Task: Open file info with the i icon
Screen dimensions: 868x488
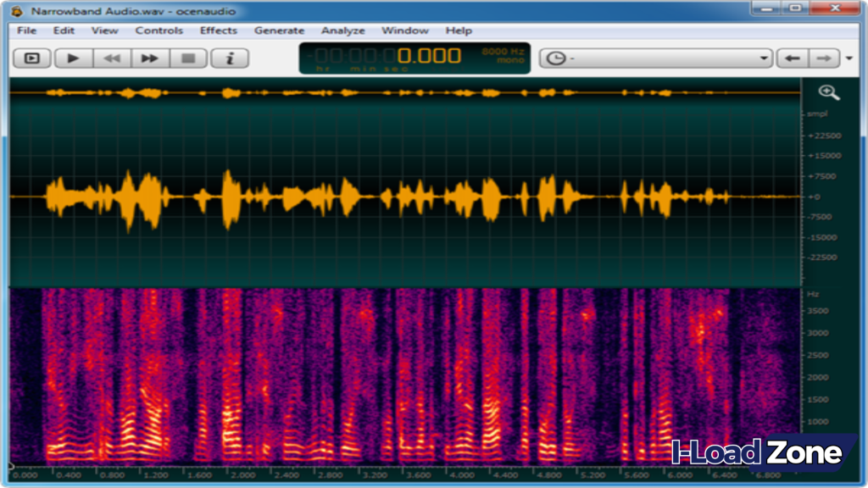Action: coord(228,58)
